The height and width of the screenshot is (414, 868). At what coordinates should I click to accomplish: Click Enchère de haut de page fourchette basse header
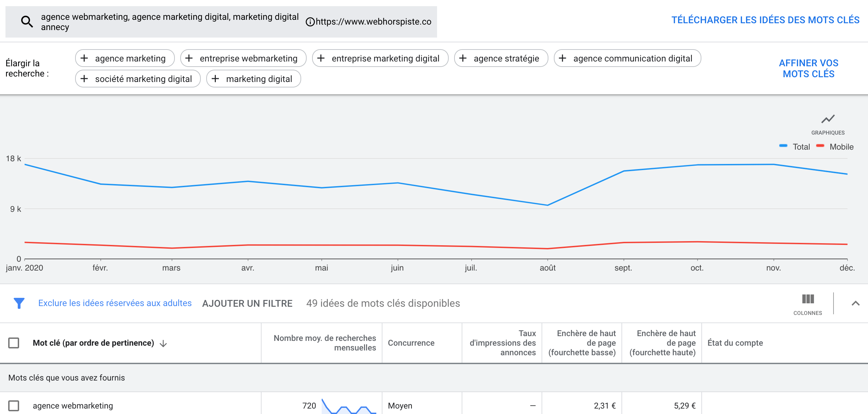point(582,343)
